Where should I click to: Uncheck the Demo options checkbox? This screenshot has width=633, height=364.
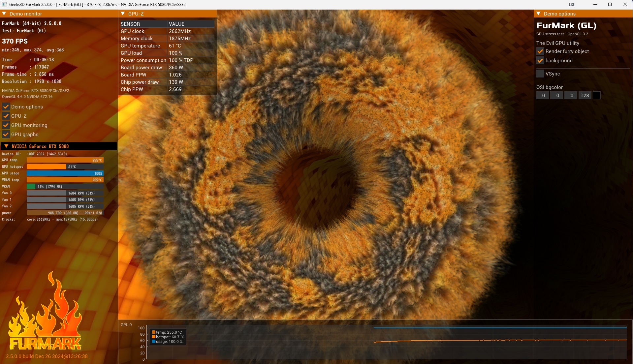coord(6,106)
